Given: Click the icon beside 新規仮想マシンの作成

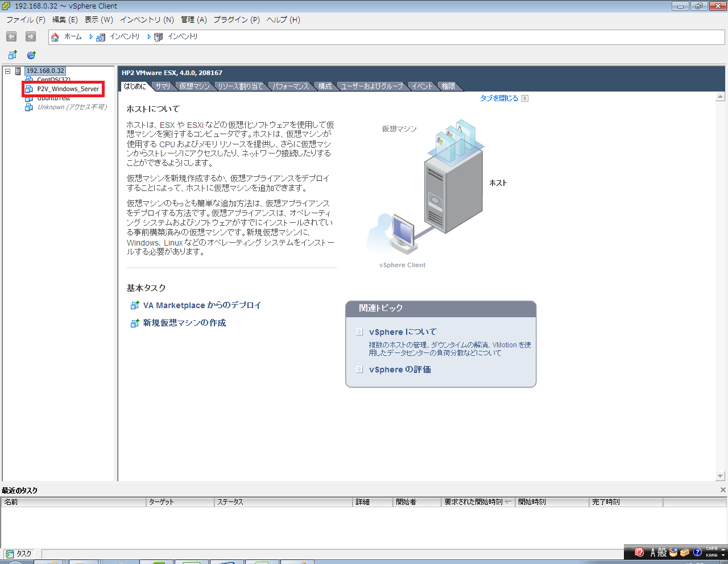Looking at the screenshot, I should 135,323.
